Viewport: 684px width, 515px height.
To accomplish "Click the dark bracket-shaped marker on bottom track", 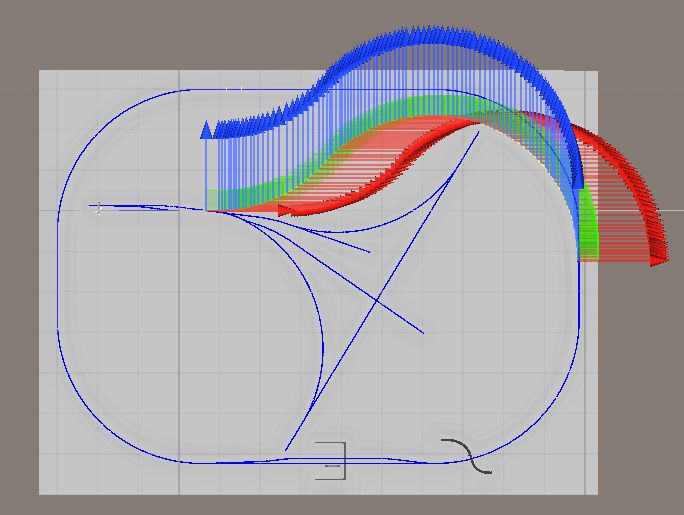I will click(341, 460).
